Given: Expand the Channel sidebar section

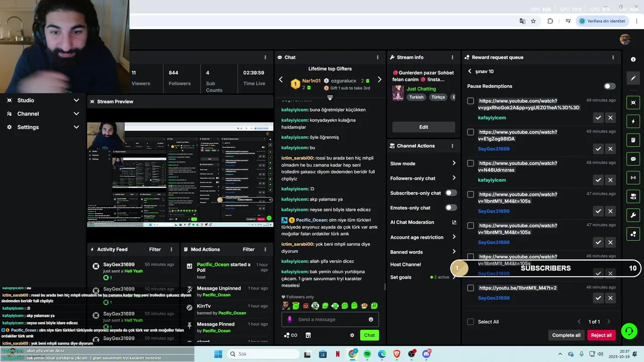Looking at the screenshot, I should point(43,114).
